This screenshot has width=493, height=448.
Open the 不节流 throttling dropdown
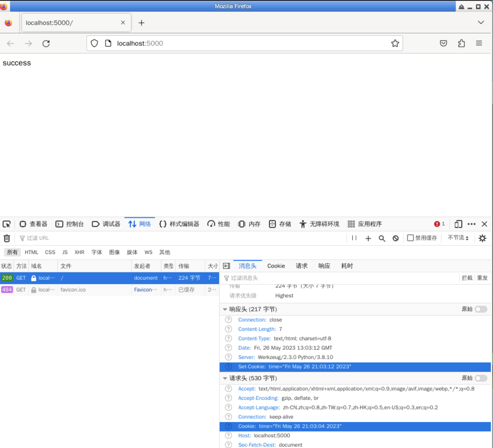tap(458, 238)
